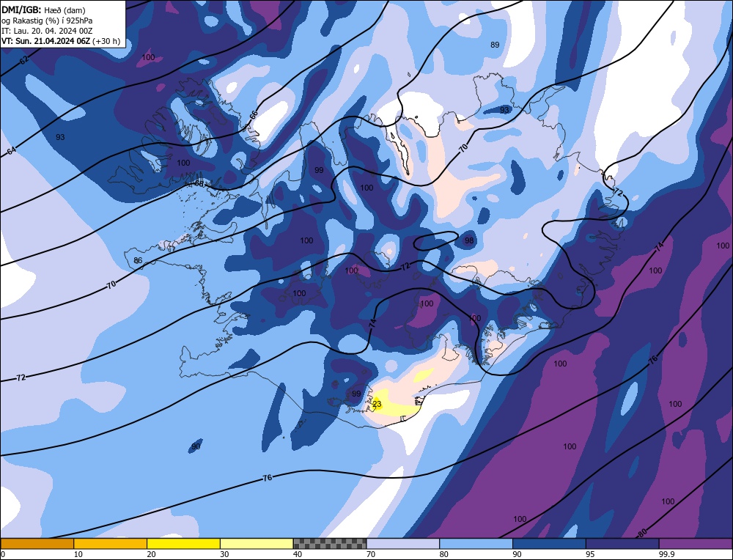733x560 pixels.
Task: Click the humidity value '98' in central Iceland
Action: [x=469, y=240]
